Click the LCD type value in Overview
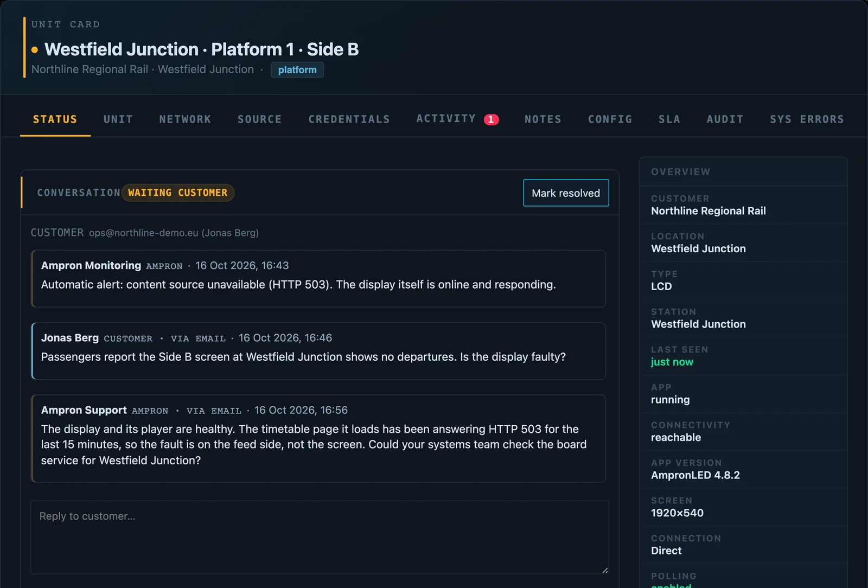 [x=661, y=286]
